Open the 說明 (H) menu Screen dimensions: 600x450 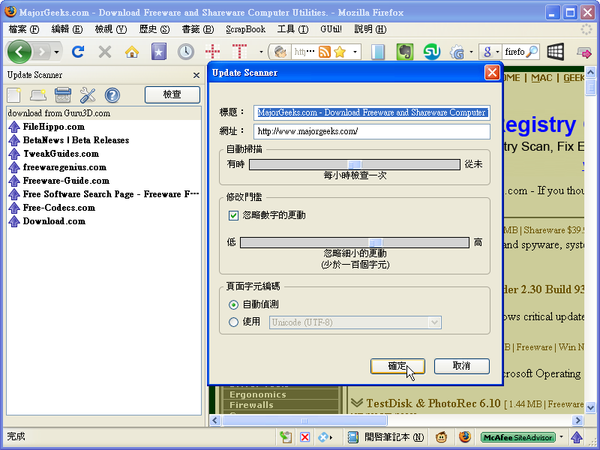370,29
